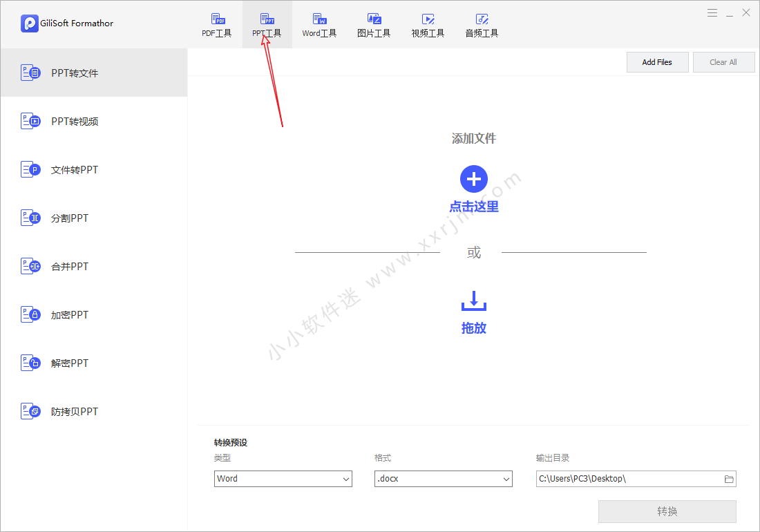
Task: Open the folder browse icon for output directory
Action: click(728, 479)
